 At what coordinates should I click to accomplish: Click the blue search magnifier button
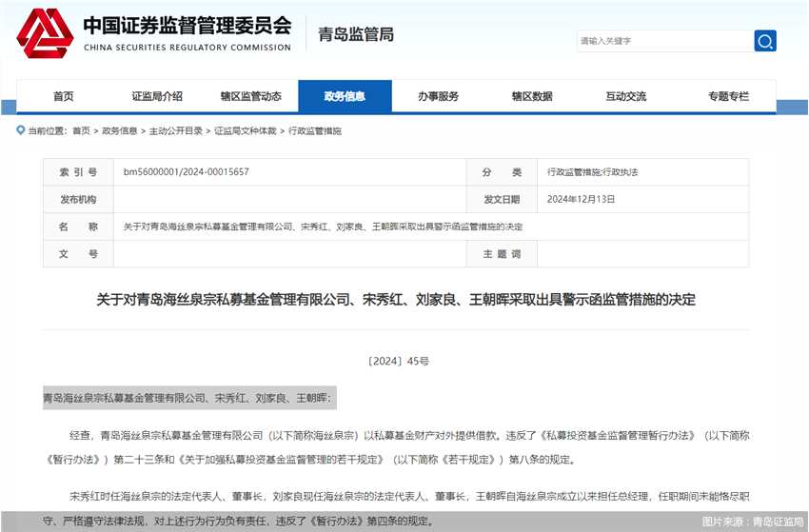(x=765, y=41)
